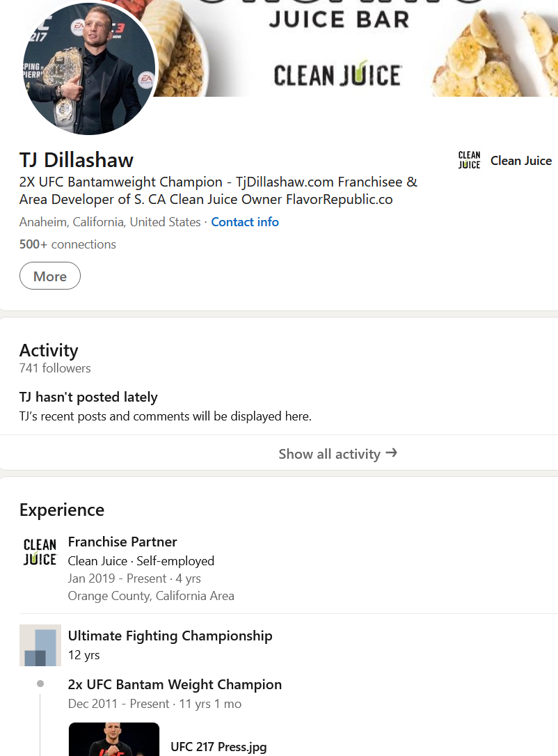Open the UFC 217 Press.jpg media title
The width and height of the screenshot is (558, 756).
click(218, 747)
